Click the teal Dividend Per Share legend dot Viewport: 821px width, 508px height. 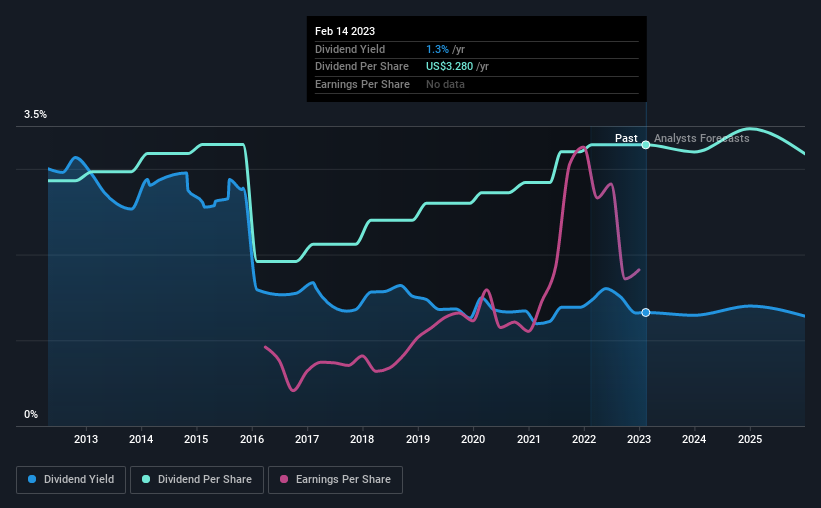(x=146, y=479)
